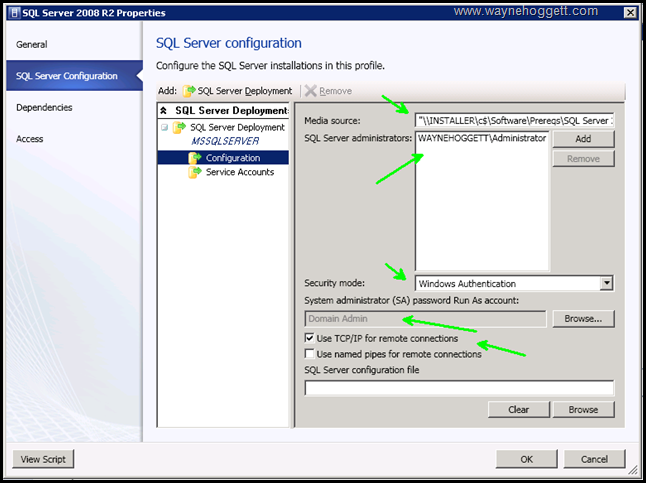The height and width of the screenshot is (483, 646).
Task: Click the Remove X icon in toolbar
Action: coord(310,91)
